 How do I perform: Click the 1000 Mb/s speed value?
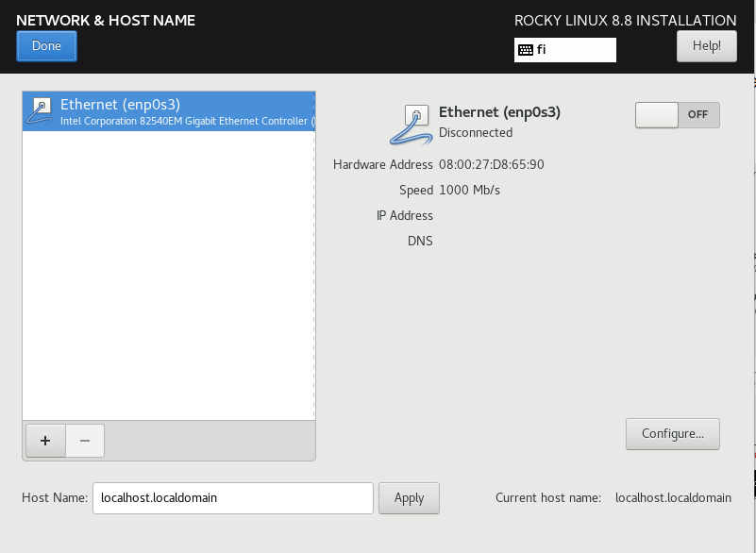(469, 191)
